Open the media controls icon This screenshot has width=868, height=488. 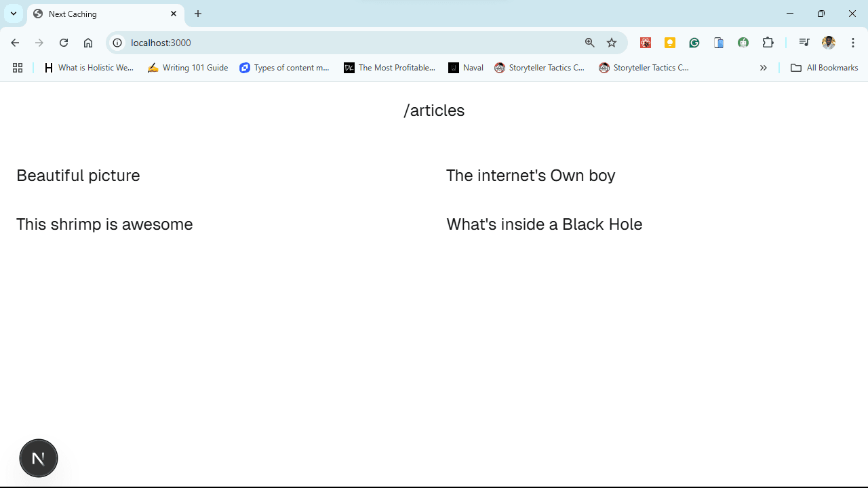[804, 43]
